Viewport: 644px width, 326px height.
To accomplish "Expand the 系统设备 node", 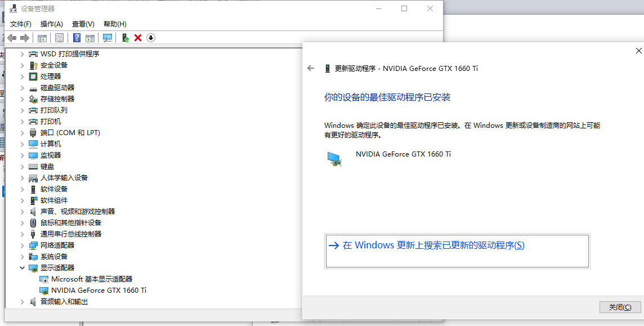I will tap(22, 257).
